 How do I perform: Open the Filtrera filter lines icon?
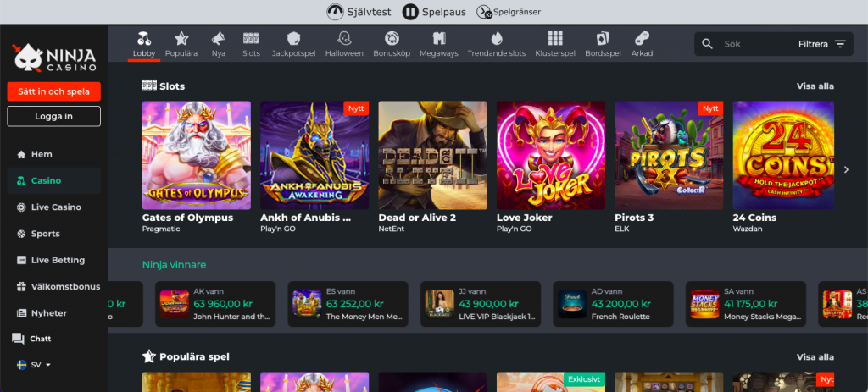[840, 44]
